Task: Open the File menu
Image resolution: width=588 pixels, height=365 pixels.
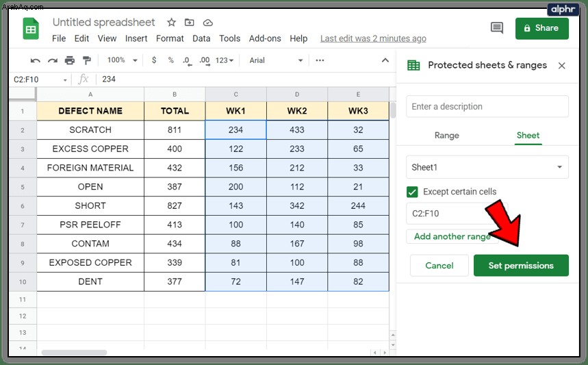Action: click(59, 38)
